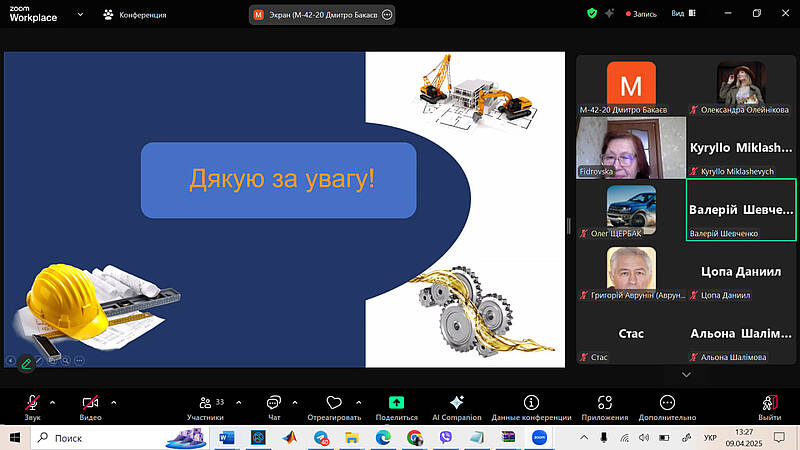Screen dimensions: 800x450
Task: Expand video options arrow next to Видео
Action: point(113,401)
